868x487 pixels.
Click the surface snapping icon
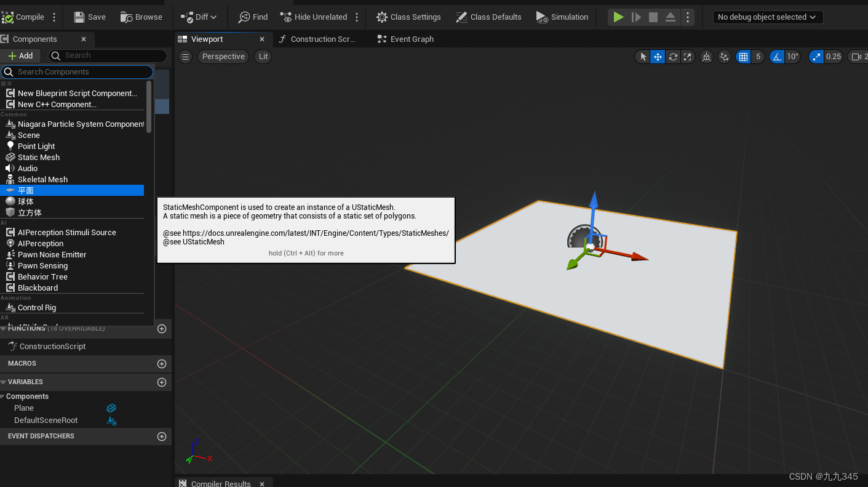click(725, 57)
